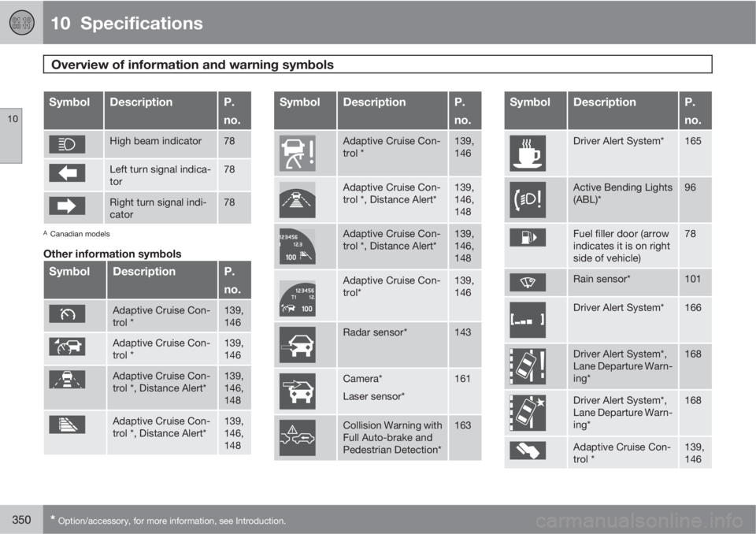Click 'Radar sensor*' description
The width and height of the screenshot is (756, 534).
click(375, 332)
